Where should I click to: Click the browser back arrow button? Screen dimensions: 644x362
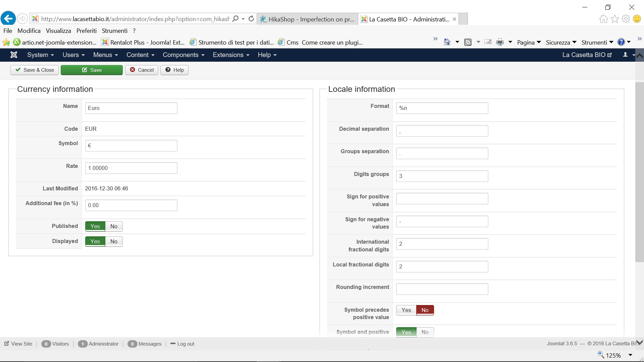pos(8,18)
